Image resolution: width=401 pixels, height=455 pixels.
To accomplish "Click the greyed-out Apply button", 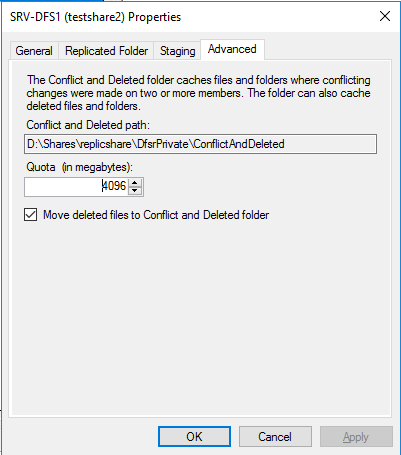I will coord(356,437).
